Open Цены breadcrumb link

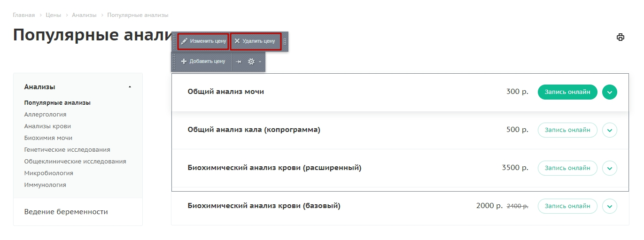click(x=54, y=15)
